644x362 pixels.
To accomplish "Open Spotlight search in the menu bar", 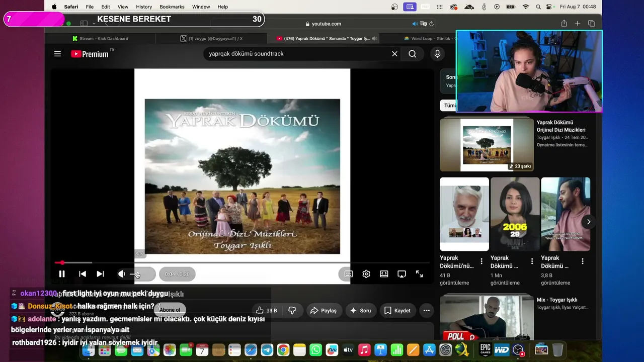I will pos(538,7).
